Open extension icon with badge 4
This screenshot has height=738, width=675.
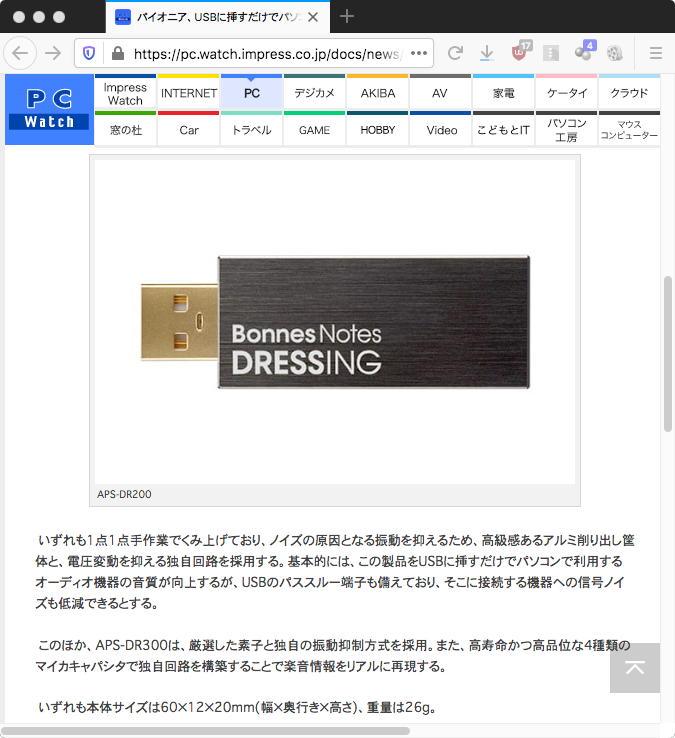pyautogui.click(x=585, y=51)
